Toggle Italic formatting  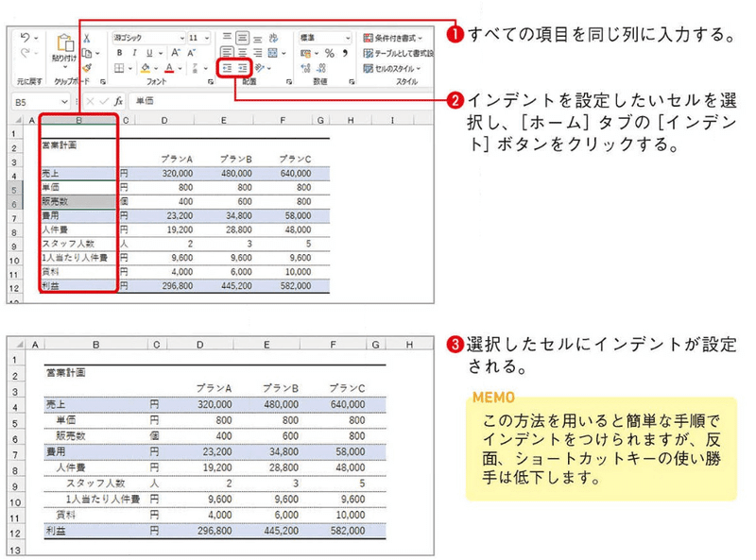click(134, 53)
